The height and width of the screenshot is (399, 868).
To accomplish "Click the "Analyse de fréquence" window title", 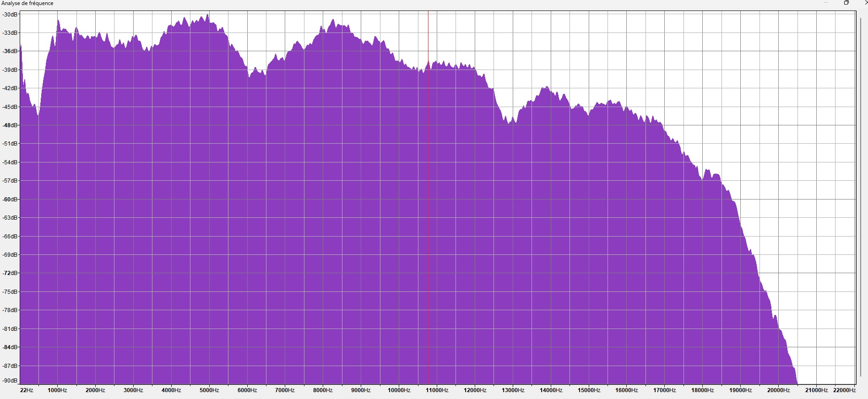I will point(27,3).
